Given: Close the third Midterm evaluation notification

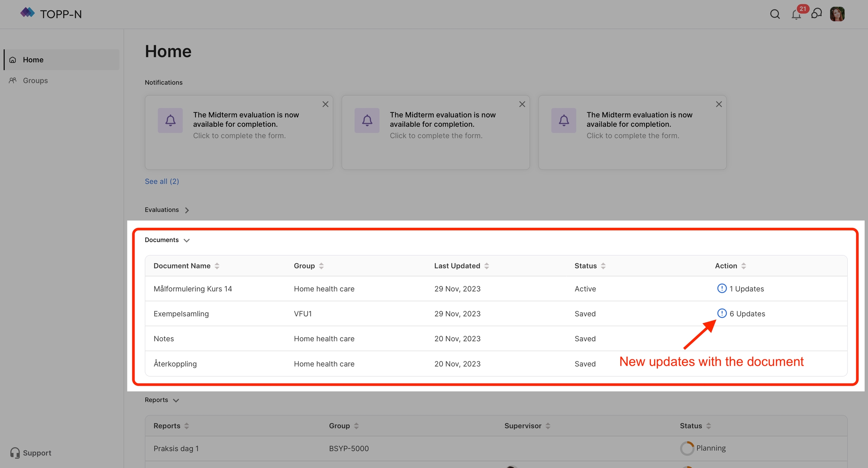Looking at the screenshot, I should click(x=719, y=104).
